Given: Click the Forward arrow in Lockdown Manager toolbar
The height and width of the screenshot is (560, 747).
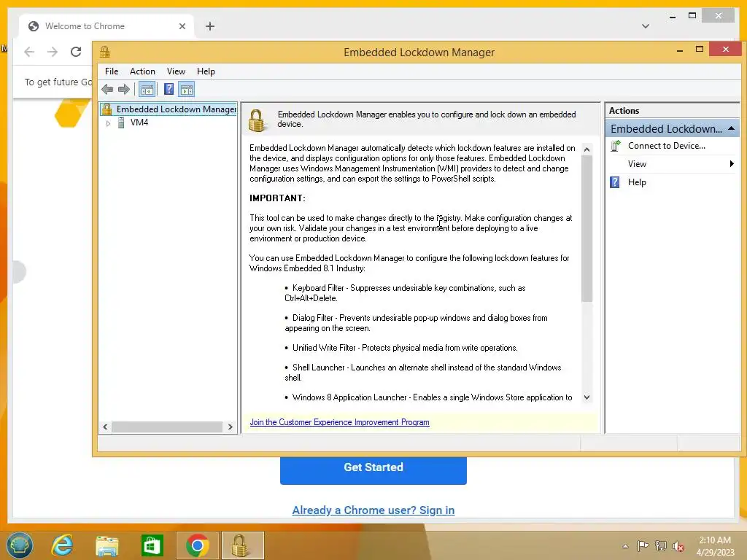Looking at the screenshot, I should pos(124,89).
